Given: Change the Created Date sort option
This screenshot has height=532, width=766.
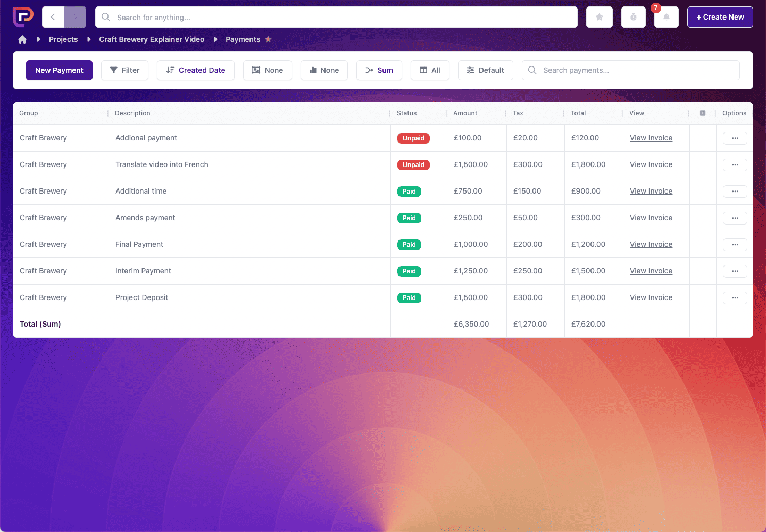Looking at the screenshot, I should [196, 70].
